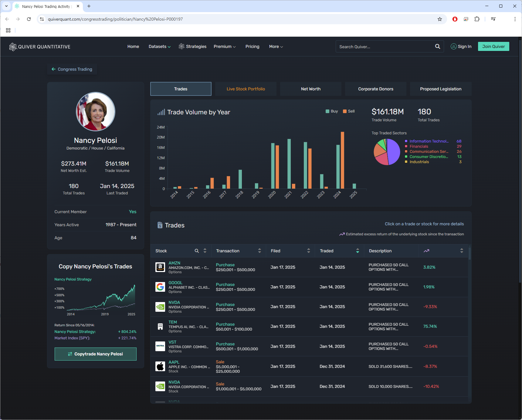This screenshot has height=420, width=522.
Task: Switch to Proposed Legislation tab
Action: 441,89
